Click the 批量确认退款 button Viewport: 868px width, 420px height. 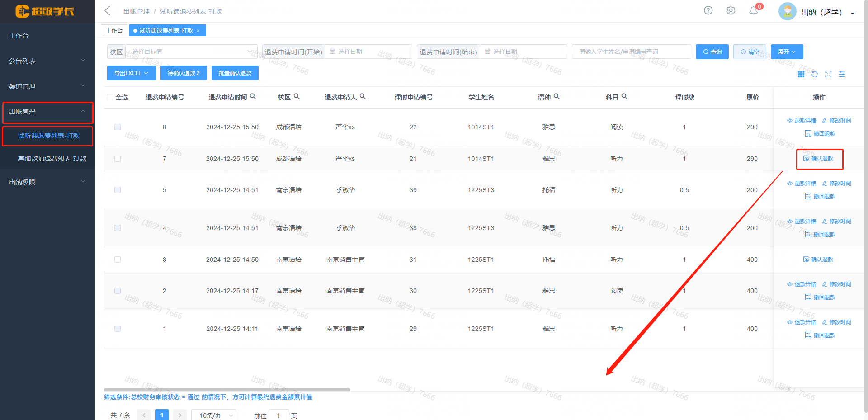235,73
